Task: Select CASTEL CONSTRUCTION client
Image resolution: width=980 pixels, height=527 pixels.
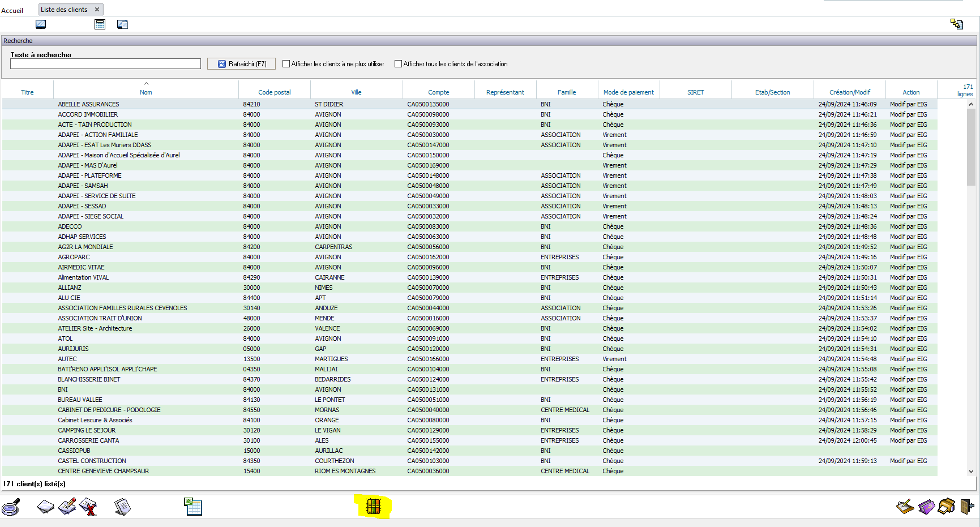Action: tap(469, 461)
